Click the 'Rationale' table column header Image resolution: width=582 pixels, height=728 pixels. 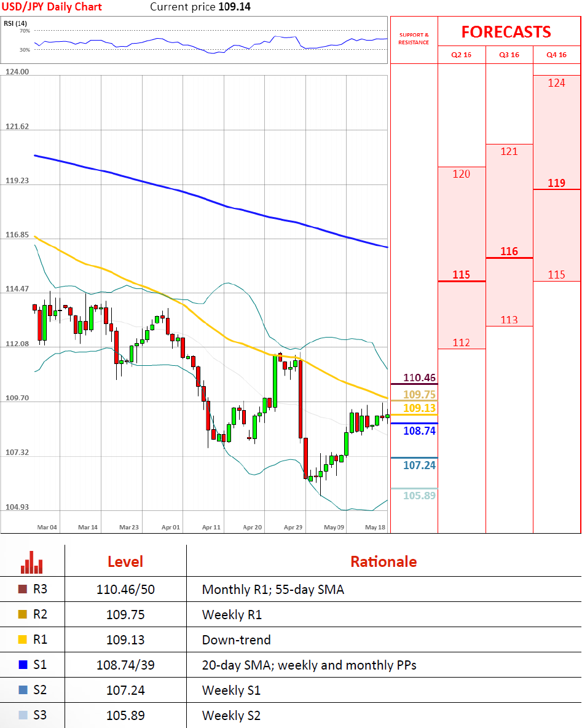[x=383, y=562]
